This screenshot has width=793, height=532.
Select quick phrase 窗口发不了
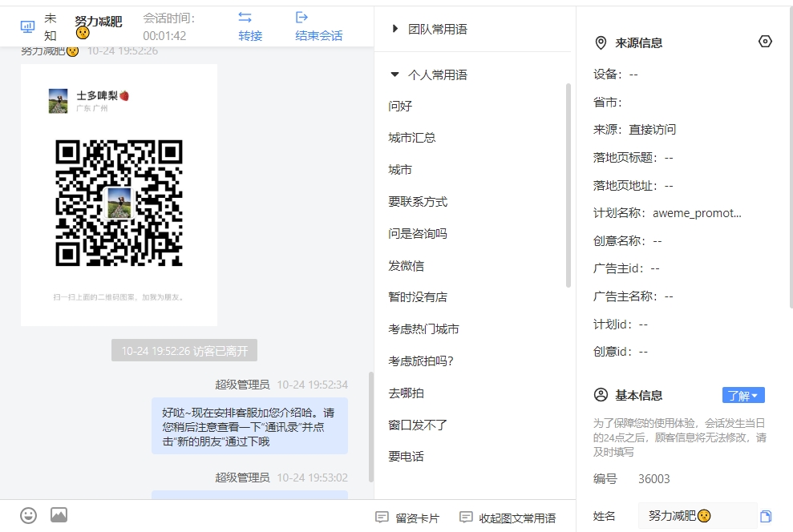click(418, 425)
